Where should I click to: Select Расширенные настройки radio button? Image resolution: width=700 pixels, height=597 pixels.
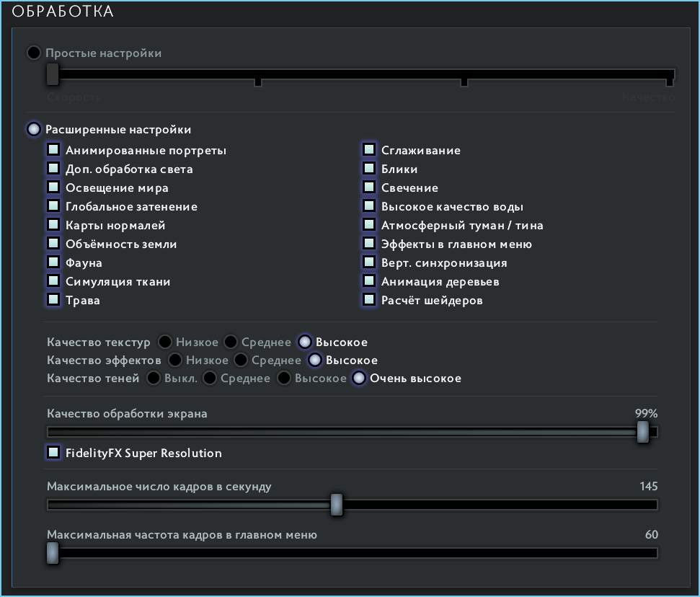coord(34,130)
